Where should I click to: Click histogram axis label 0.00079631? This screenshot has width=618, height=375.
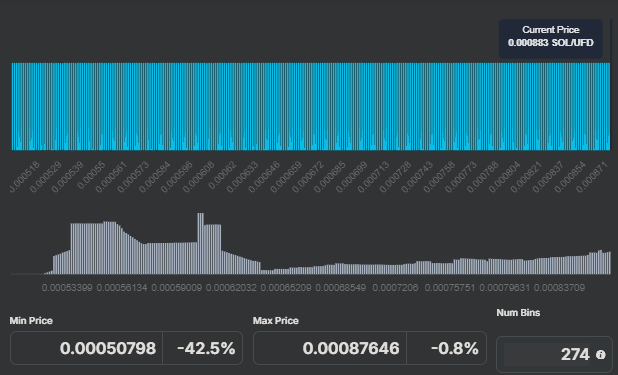coord(505,288)
